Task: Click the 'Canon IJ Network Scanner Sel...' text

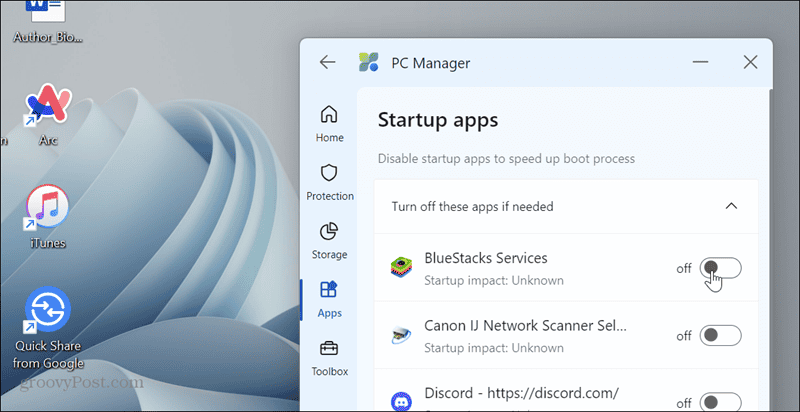Action: pos(526,326)
